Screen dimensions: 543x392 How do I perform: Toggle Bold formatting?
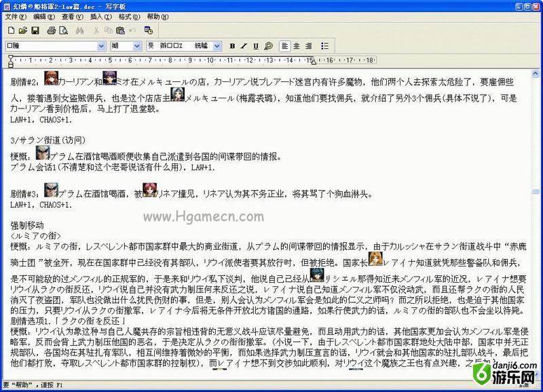tap(232, 46)
